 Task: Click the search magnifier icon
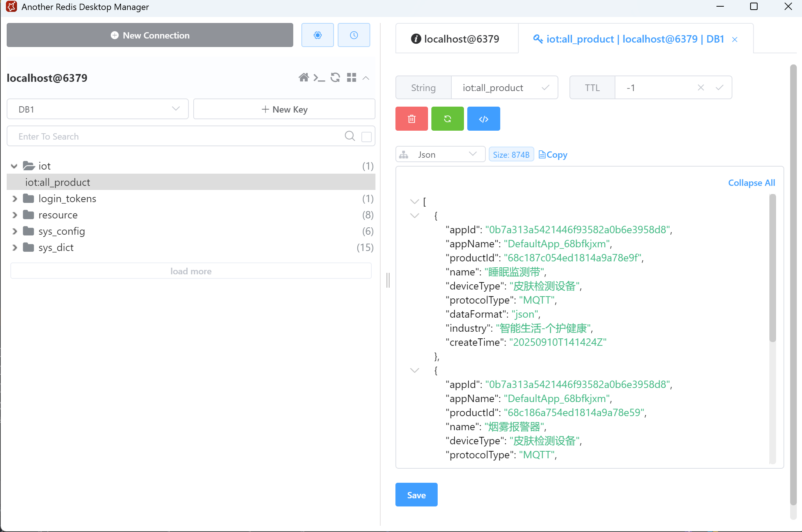click(350, 136)
